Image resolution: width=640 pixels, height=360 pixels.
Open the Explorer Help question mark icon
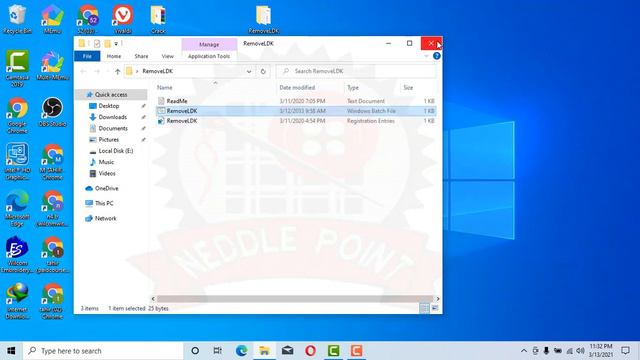click(436, 56)
